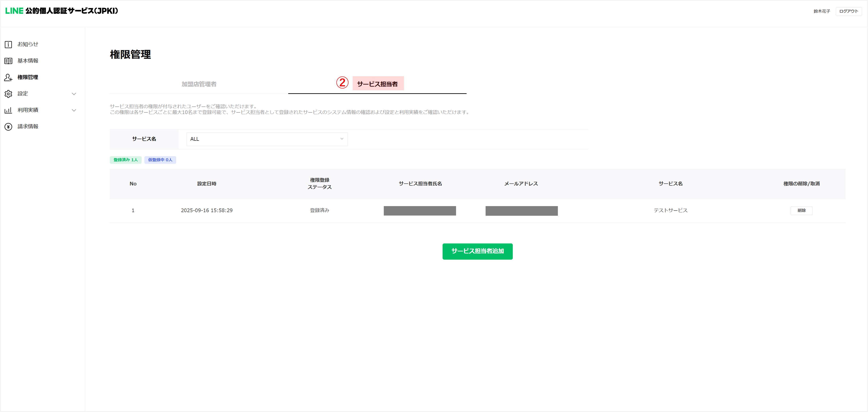The width and height of the screenshot is (868, 412).
Task: Click the テストサービス cell in table
Action: [x=670, y=211]
